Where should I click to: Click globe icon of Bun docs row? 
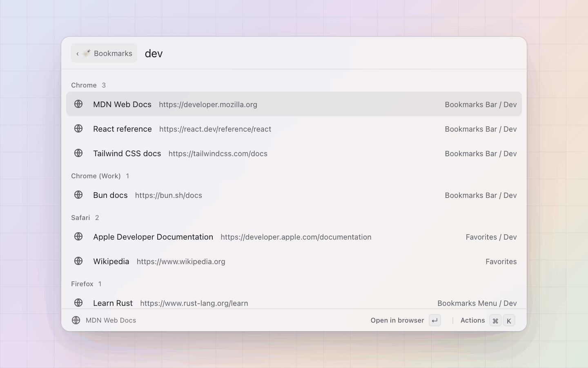pos(78,195)
